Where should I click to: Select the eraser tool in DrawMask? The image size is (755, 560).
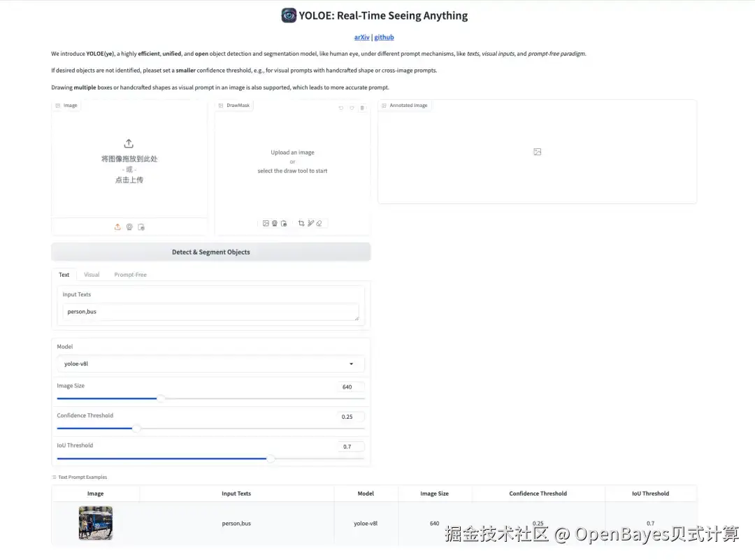point(319,223)
